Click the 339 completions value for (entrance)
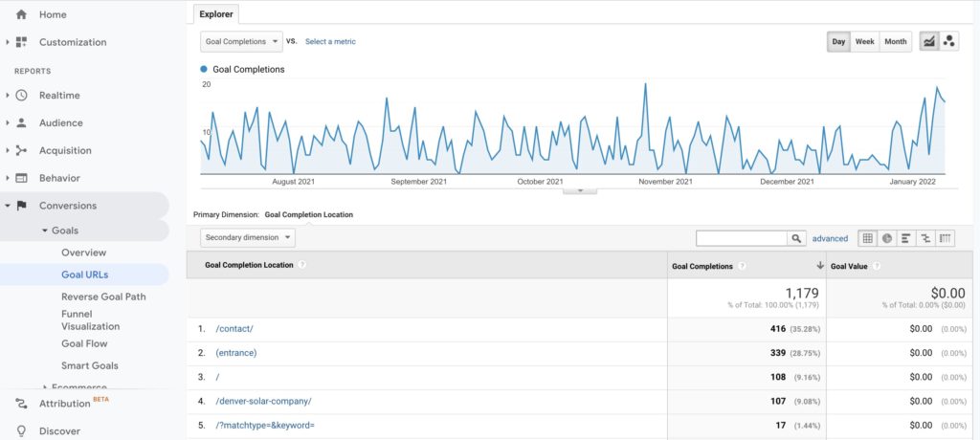980x440 pixels. tap(778, 353)
